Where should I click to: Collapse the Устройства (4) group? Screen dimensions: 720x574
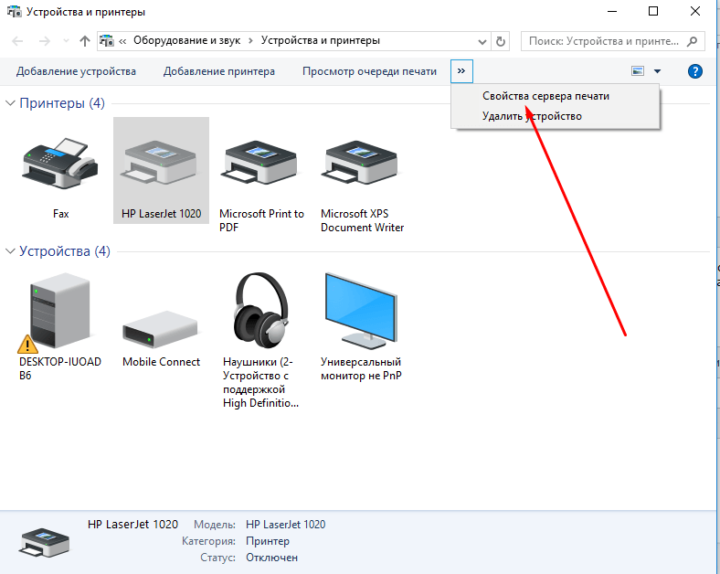tap(11, 252)
